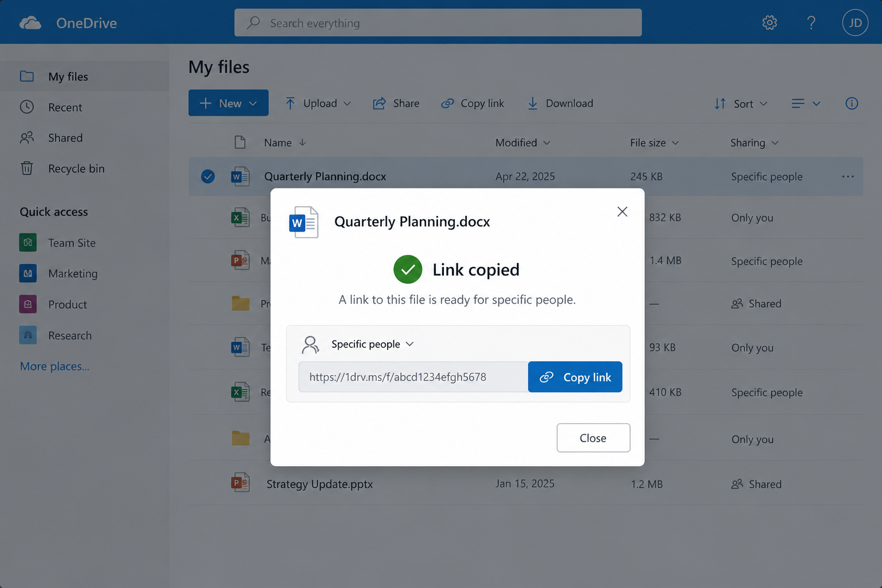Select the share link URL field

(413, 377)
